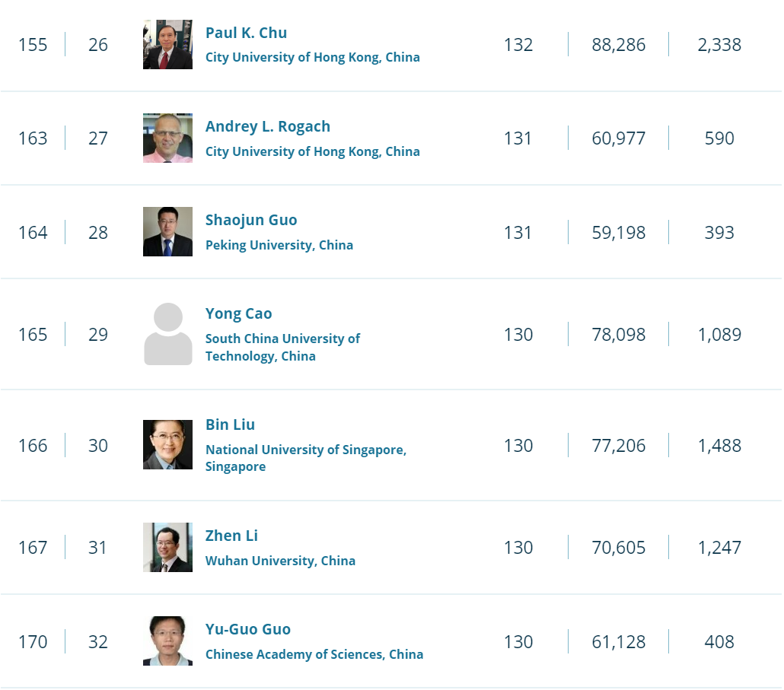Viewport: 784px width, 690px height.
Task: Open Paul K. Chu name link
Action: (x=246, y=33)
